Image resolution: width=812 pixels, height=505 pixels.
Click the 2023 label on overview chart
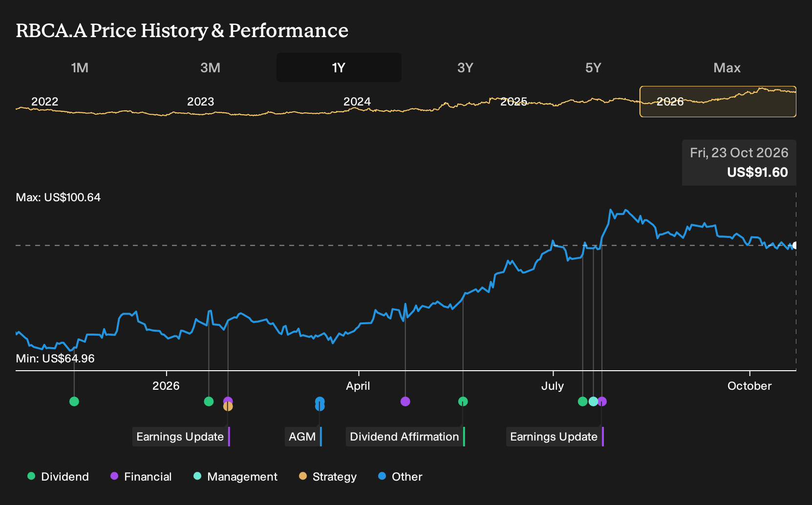tap(201, 102)
